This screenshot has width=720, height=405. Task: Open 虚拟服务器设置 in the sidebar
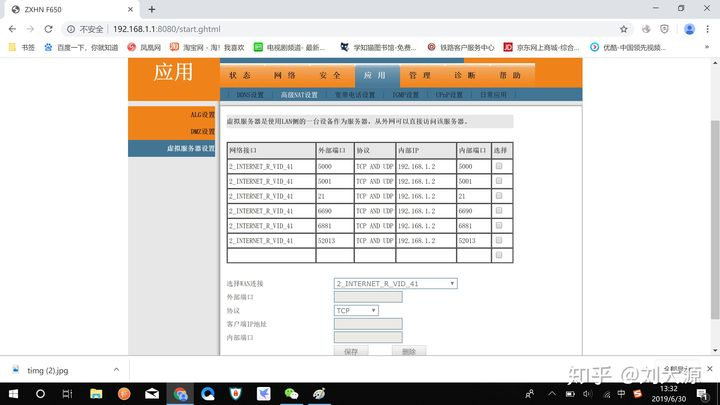(172, 148)
